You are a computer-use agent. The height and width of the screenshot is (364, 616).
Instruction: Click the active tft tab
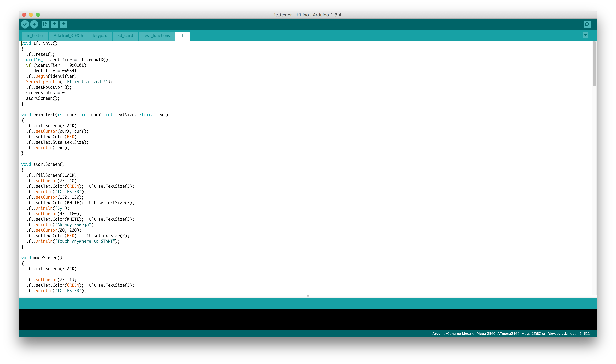coord(183,36)
